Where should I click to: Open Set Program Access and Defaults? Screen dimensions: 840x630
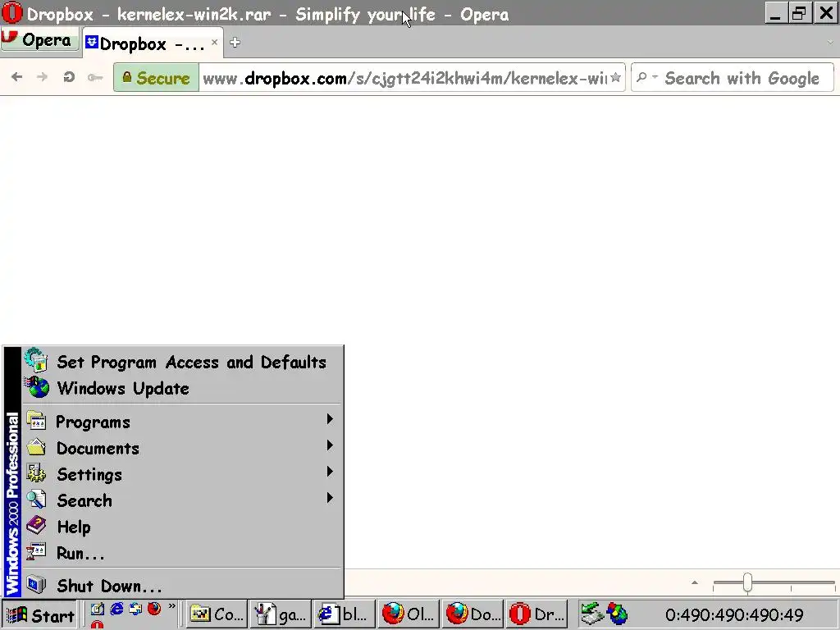pos(182,362)
